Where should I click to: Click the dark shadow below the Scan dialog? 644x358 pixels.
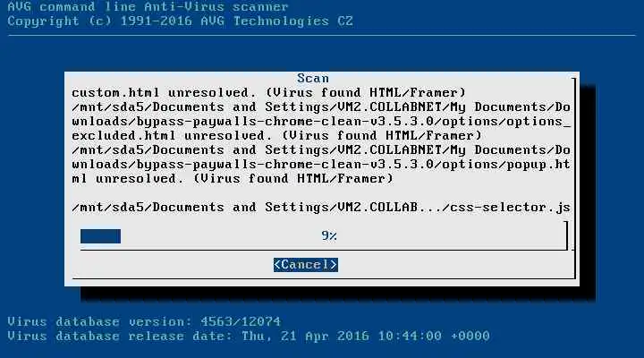(337, 294)
